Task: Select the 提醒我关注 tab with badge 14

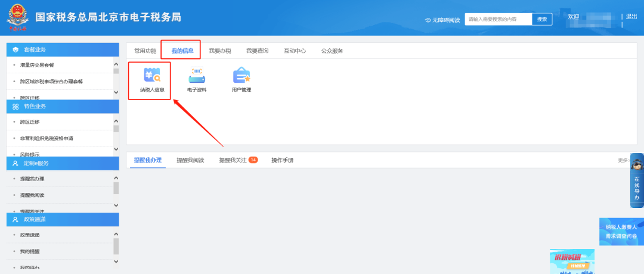Action: click(x=238, y=160)
